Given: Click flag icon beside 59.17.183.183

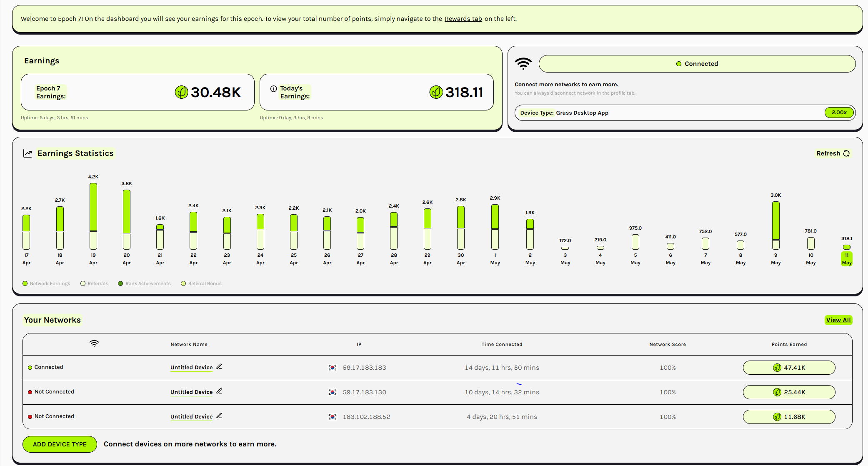Looking at the screenshot, I should pos(333,368).
